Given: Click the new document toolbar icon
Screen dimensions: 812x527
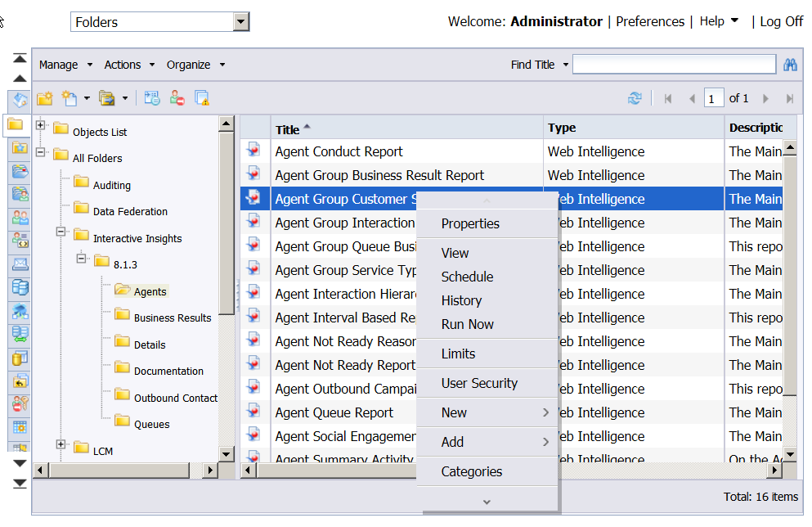Looking at the screenshot, I should pos(69,98).
